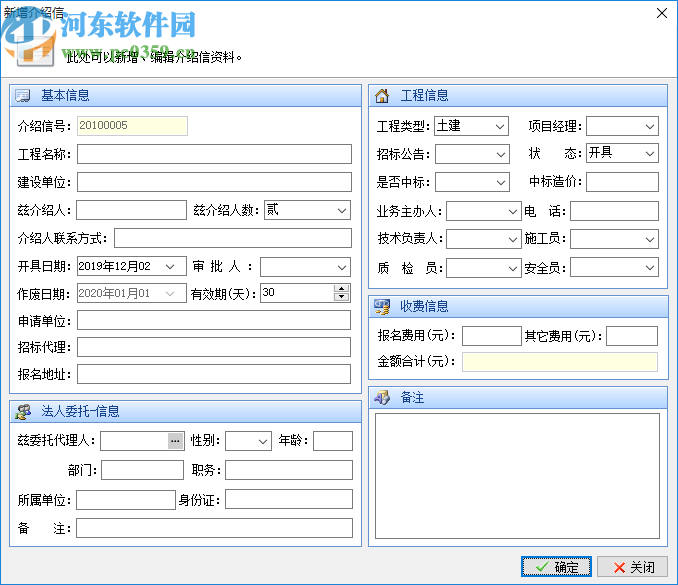
Task: Open the 工程类型 dropdown showing 土建
Action: pyautogui.click(x=471, y=126)
